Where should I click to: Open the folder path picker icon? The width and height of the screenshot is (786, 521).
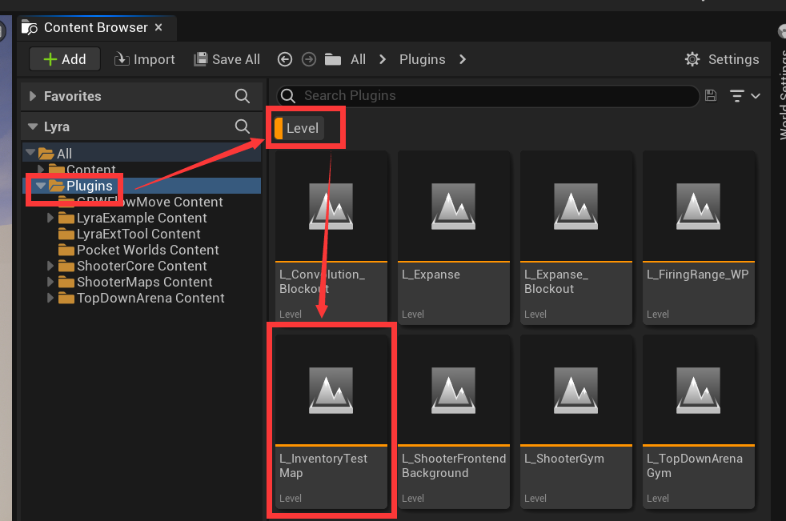333,60
